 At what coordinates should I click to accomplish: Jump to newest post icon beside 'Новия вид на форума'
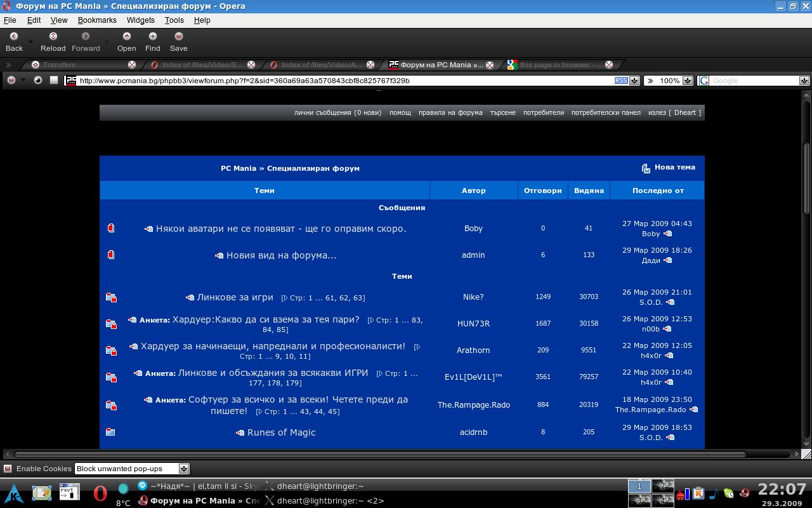click(x=219, y=256)
